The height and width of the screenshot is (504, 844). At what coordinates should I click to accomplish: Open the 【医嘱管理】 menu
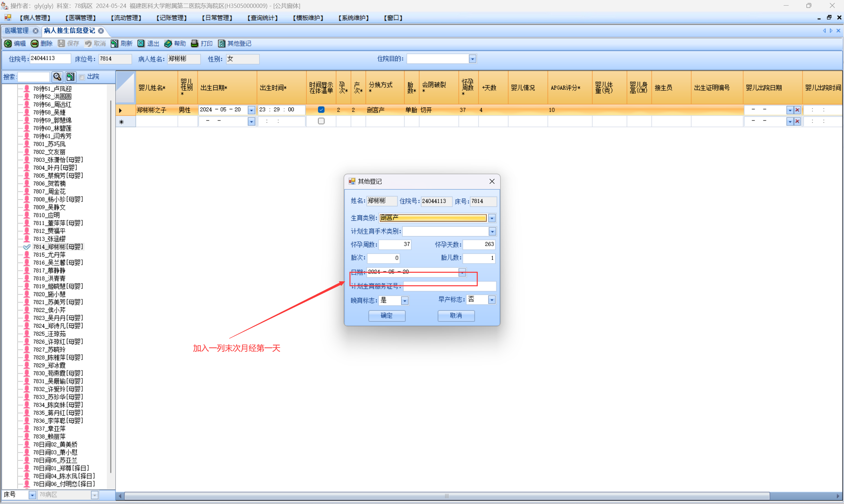[x=80, y=18]
